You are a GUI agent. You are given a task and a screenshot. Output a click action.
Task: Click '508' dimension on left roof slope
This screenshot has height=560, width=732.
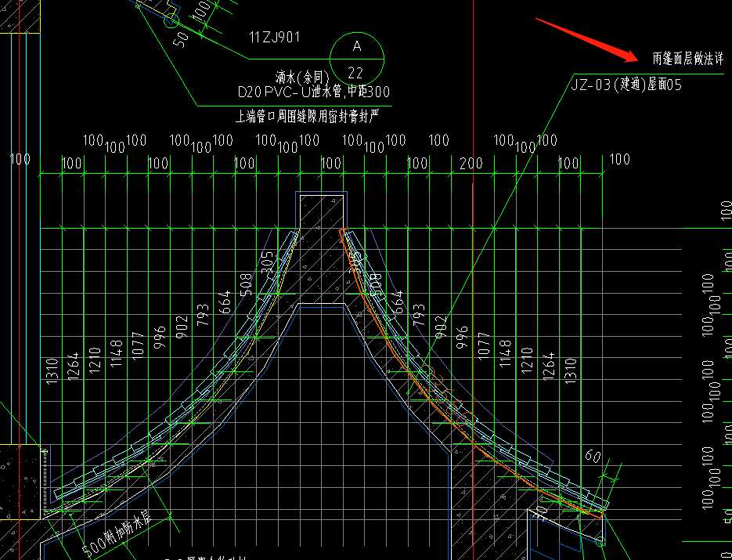tap(246, 285)
